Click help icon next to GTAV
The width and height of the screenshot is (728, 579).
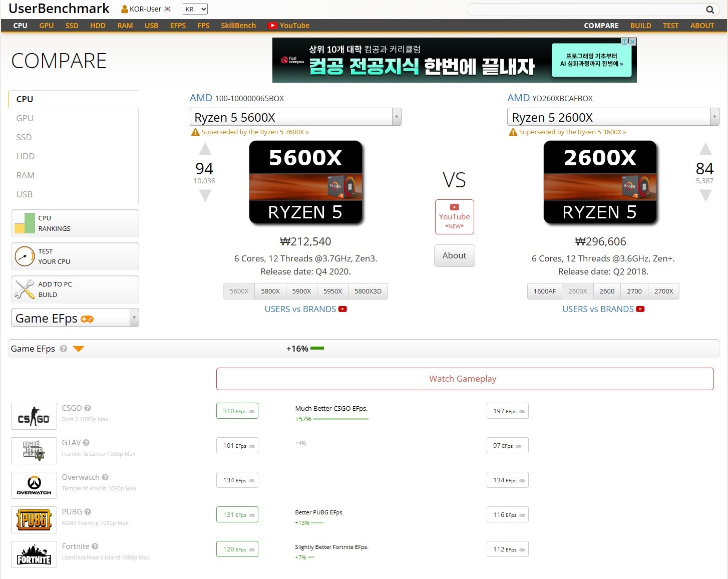[x=86, y=443]
